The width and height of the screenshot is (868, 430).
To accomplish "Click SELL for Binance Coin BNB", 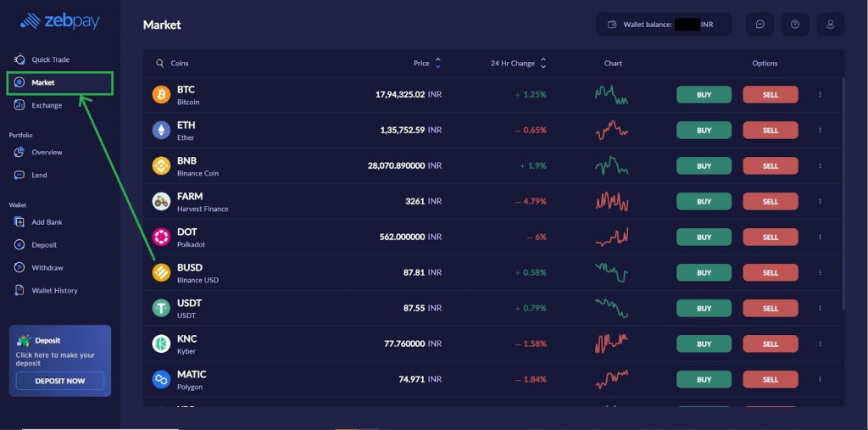I will (x=770, y=166).
